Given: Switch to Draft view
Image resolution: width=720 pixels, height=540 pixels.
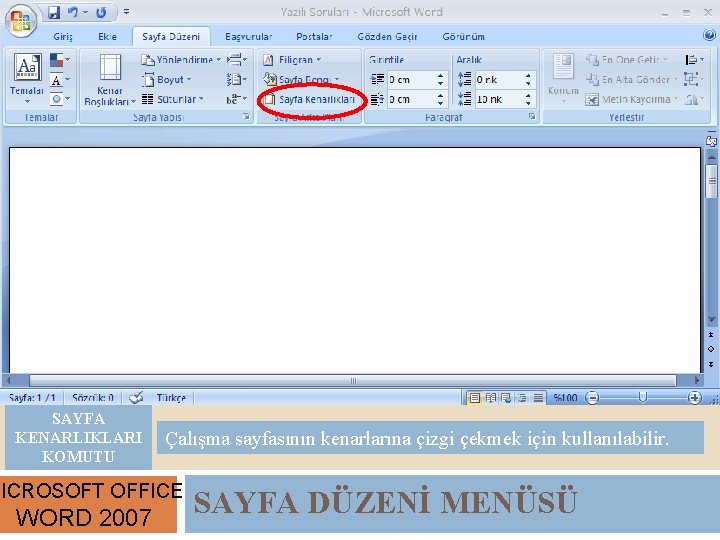Looking at the screenshot, I should point(539,398).
